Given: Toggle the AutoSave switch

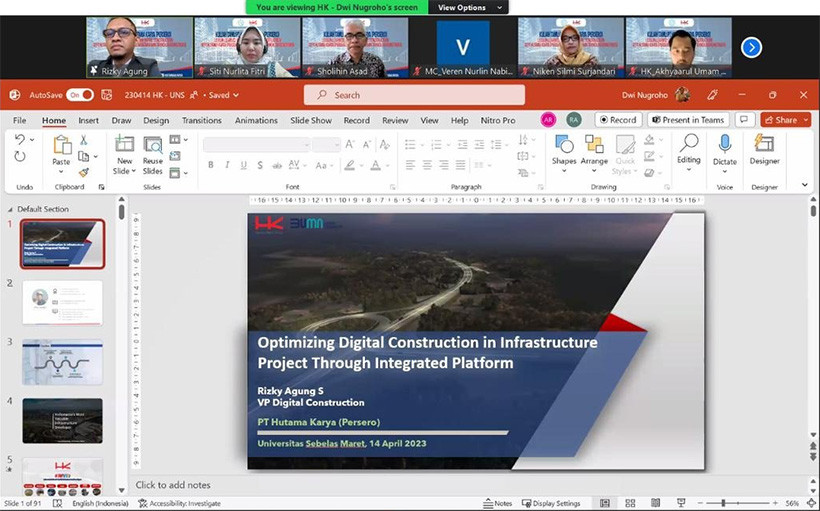Looking at the screenshot, I should [80, 95].
